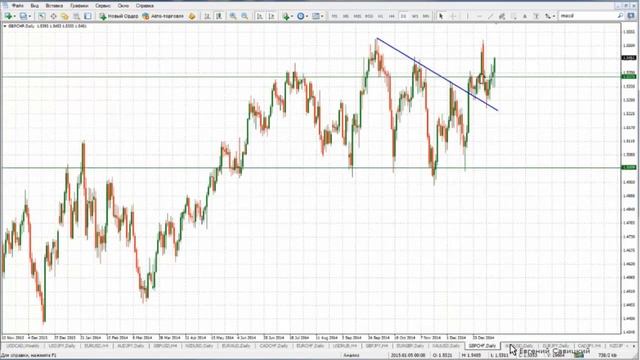Open the Вставка menu
Viewport: 640px width, 360px height.
click(x=54, y=6)
